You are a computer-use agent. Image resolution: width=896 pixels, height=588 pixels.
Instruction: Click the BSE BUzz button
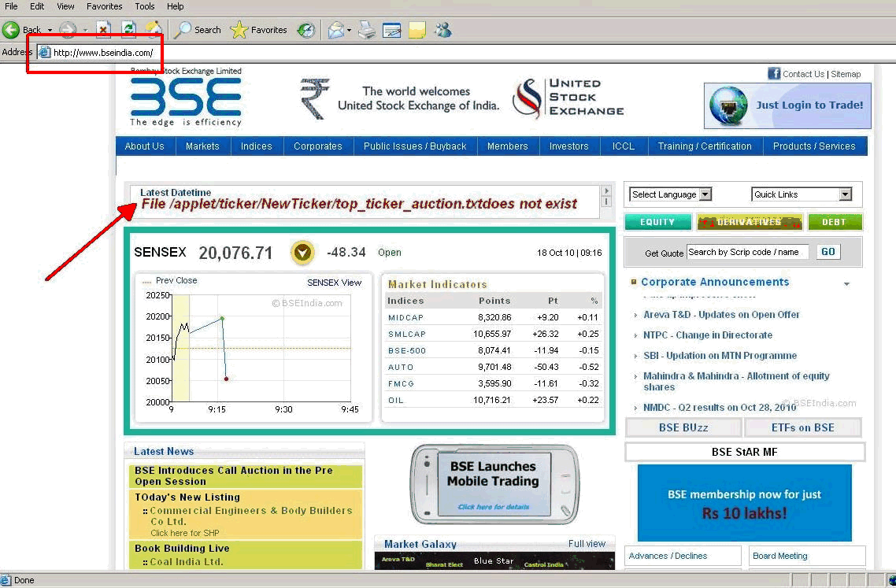[x=683, y=427]
